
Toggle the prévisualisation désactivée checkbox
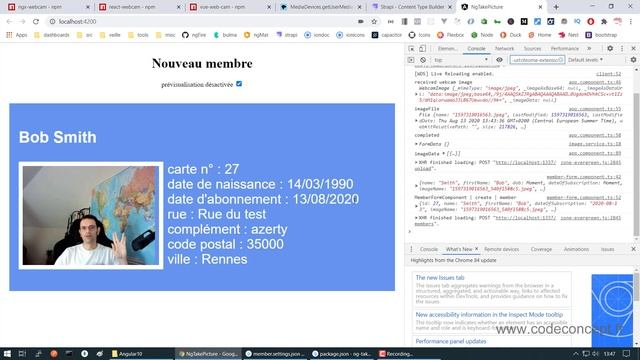(239, 84)
